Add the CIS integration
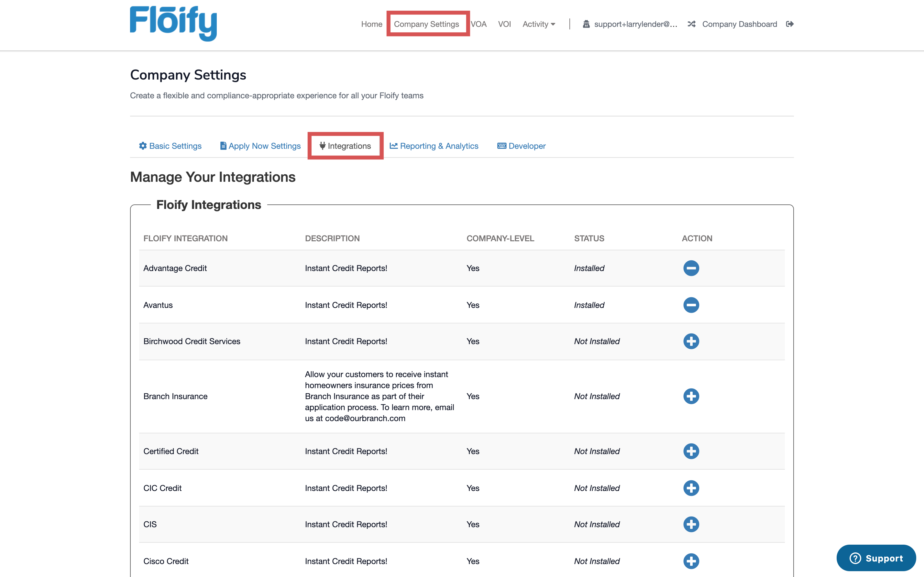Screen dimensions: 924x577 click(691, 524)
